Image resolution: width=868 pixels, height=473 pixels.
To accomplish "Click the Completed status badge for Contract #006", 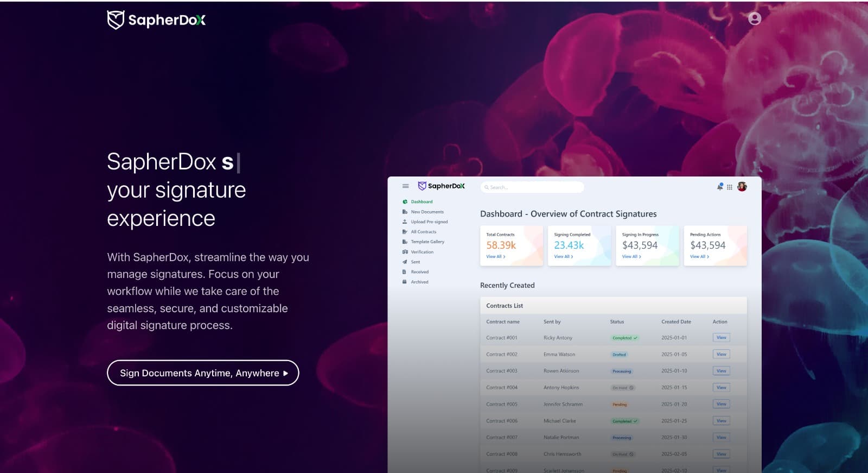I will 624,421.
